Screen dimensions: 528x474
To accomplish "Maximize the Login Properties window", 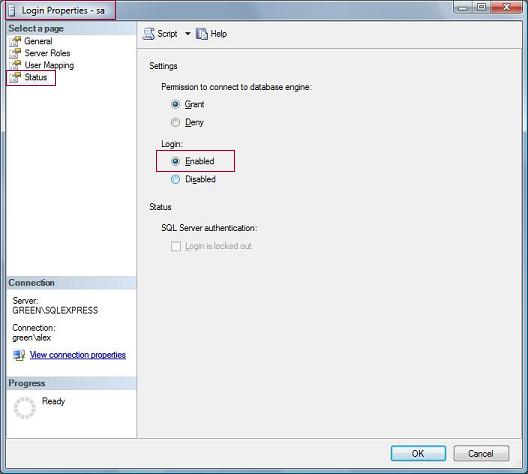I will (482, 7).
